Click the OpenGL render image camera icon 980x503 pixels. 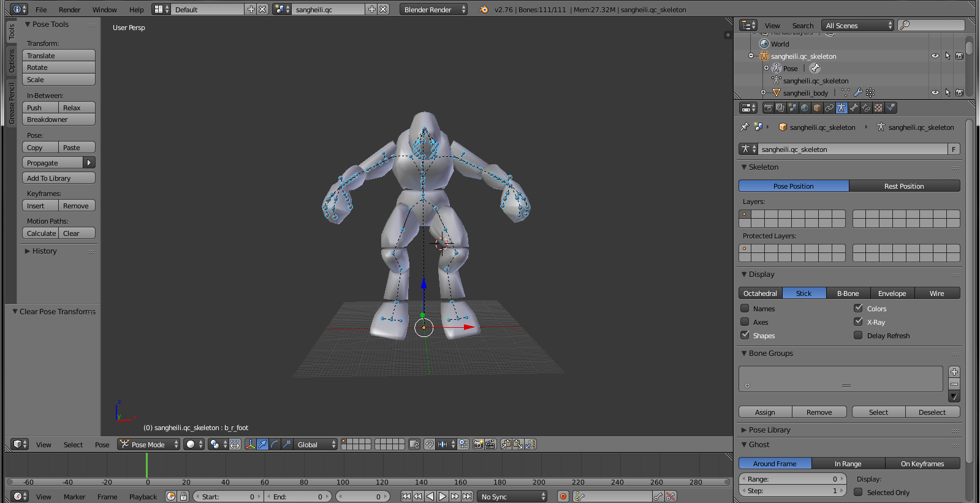tap(478, 445)
